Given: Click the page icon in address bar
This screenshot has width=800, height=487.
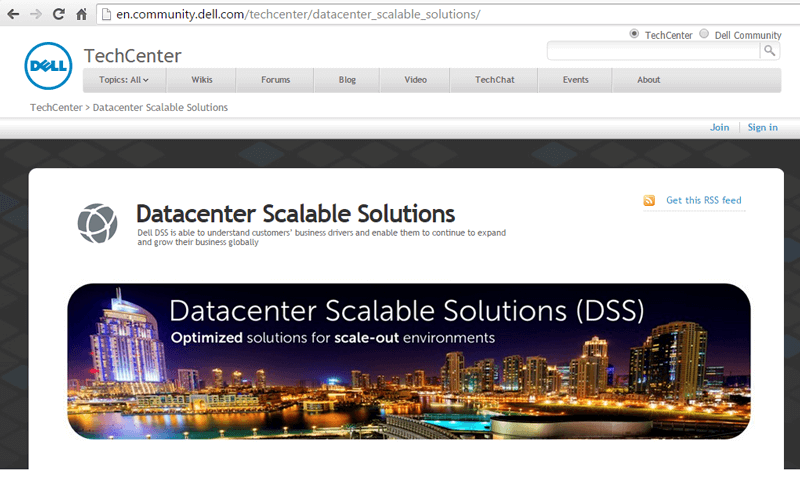Looking at the screenshot, I should [x=106, y=14].
